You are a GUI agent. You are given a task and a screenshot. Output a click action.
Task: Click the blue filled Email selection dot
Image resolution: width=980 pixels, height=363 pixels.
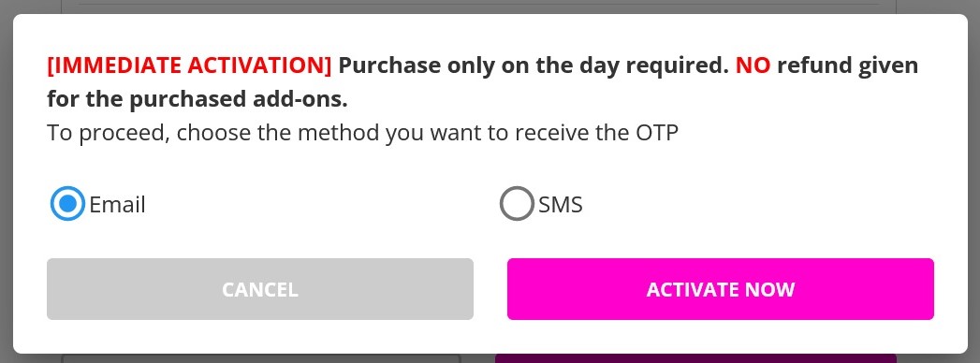pos(67,204)
